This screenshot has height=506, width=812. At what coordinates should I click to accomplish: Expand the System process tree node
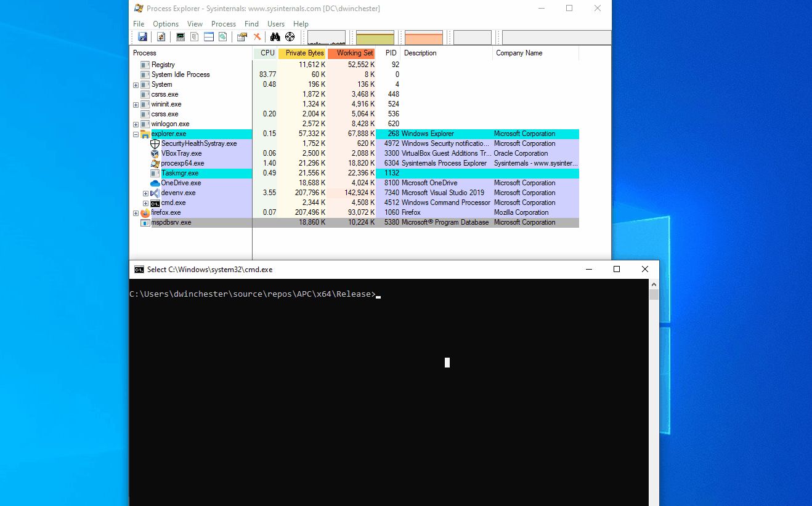pos(136,85)
